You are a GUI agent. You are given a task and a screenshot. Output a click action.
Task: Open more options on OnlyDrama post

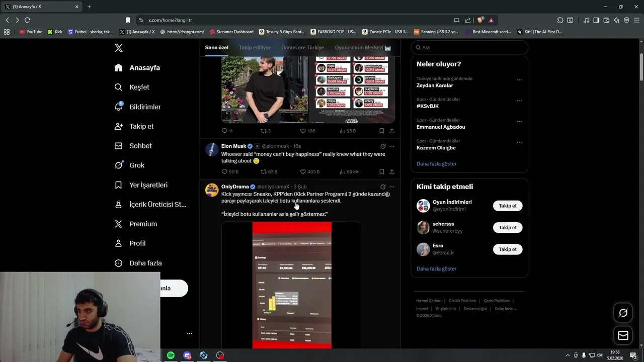392,187
